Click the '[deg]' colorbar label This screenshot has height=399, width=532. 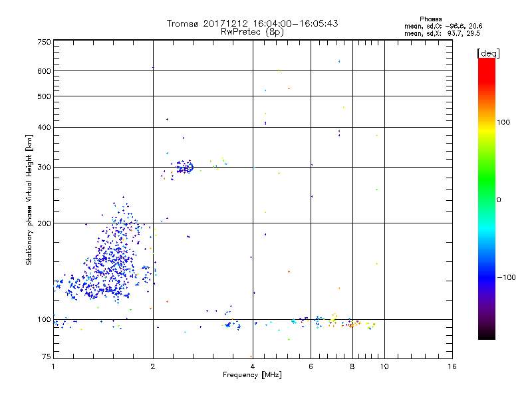click(x=488, y=53)
